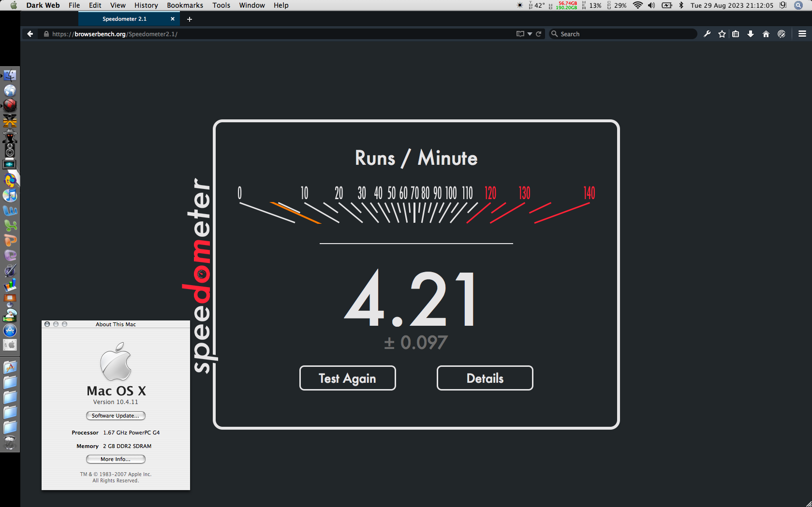Launch Numbers chart app from the Dock
The width and height of the screenshot is (812, 507).
(x=10, y=285)
